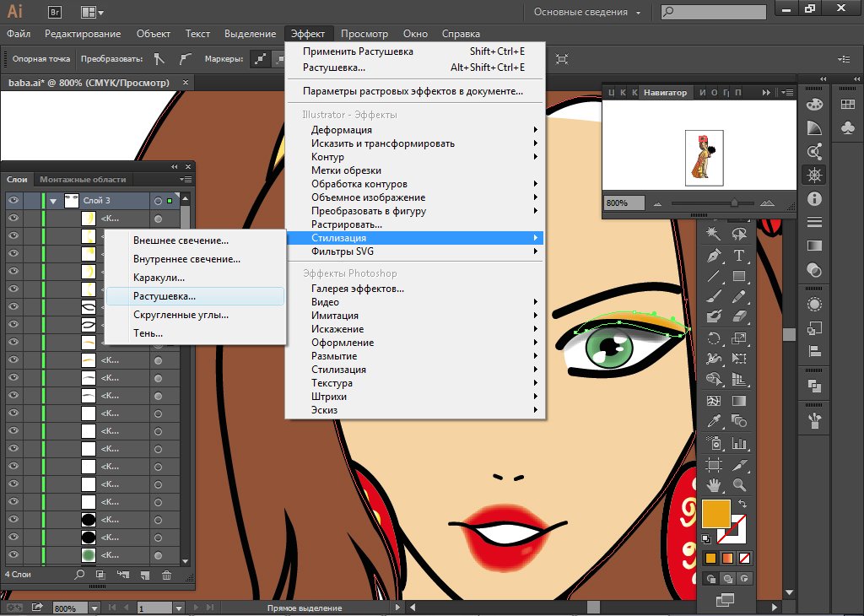This screenshot has width=864, height=616.
Task: Choose Растушевка... in Стилизация submenu
Action: pyautogui.click(x=195, y=296)
